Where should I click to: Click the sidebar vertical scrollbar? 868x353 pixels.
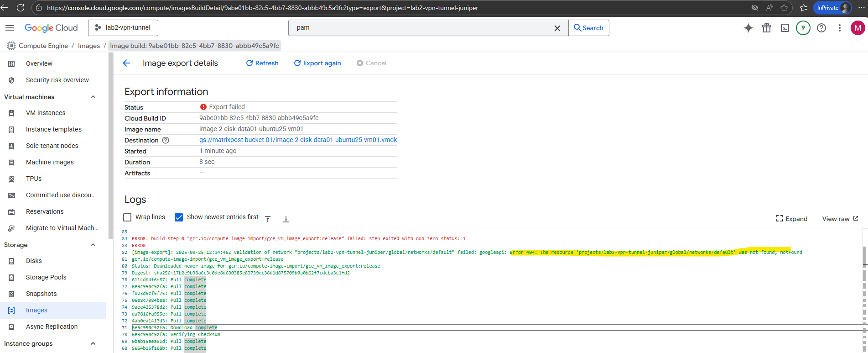(110, 146)
